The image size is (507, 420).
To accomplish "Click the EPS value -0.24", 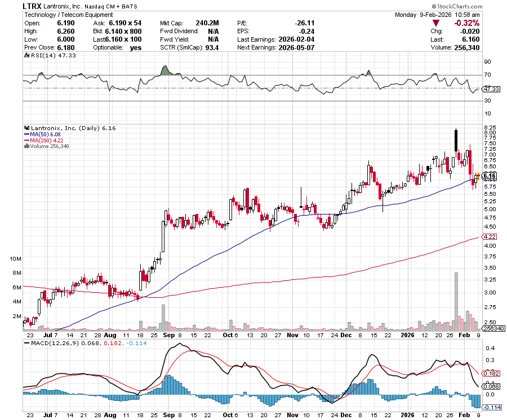I will [x=306, y=32].
